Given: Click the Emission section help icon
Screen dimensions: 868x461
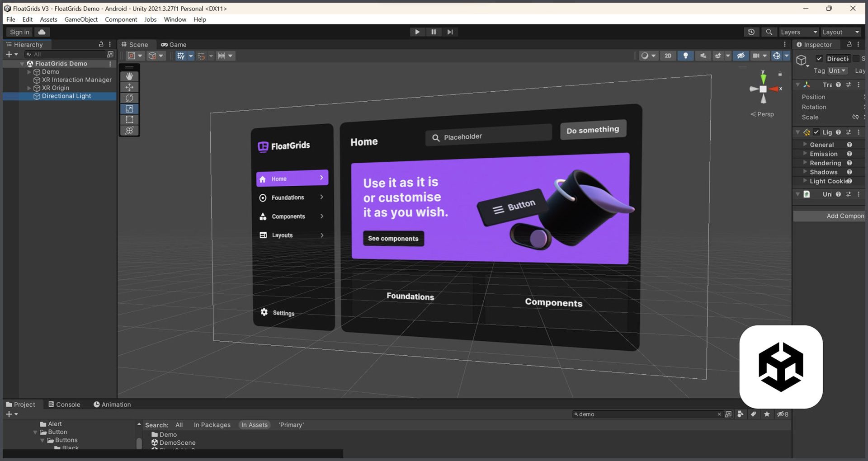Looking at the screenshot, I should point(849,154).
